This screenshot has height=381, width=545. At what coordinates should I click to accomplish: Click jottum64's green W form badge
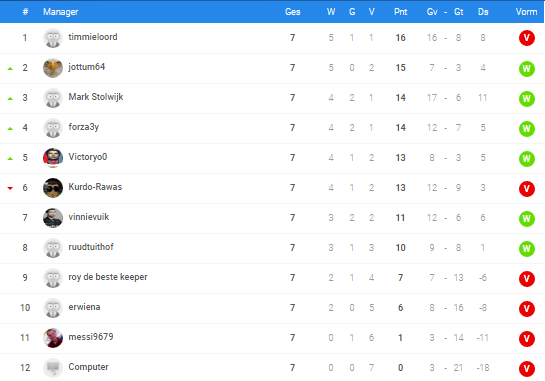[x=527, y=68]
